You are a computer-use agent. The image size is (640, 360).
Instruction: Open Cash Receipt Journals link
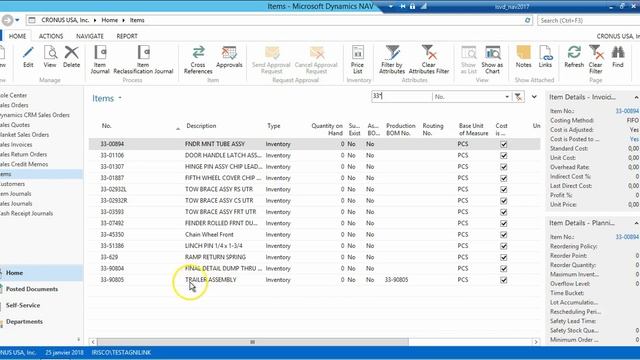pyautogui.click(x=27, y=213)
